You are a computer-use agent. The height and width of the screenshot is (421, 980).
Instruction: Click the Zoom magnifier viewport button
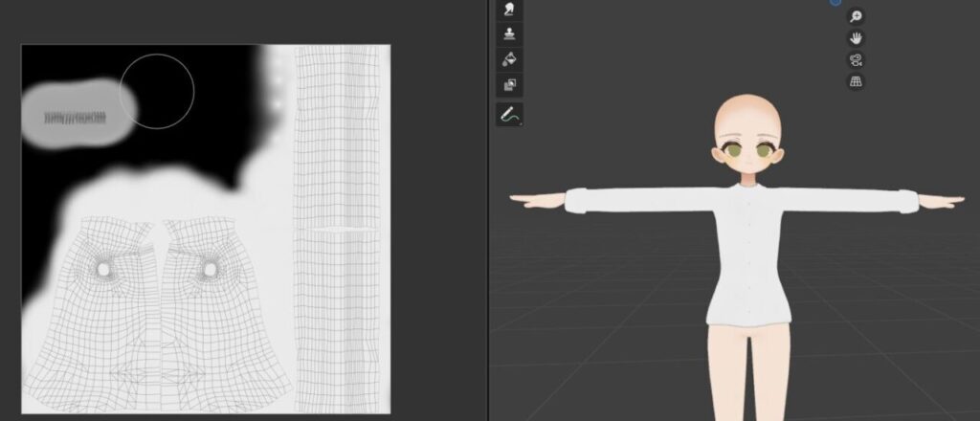[x=857, y=16]
